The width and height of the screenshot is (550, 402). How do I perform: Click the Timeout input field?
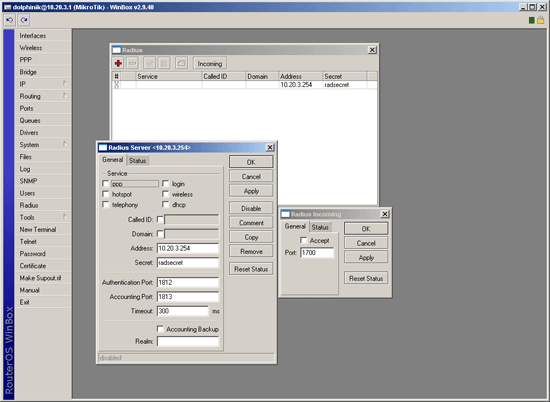click(182, 311)
